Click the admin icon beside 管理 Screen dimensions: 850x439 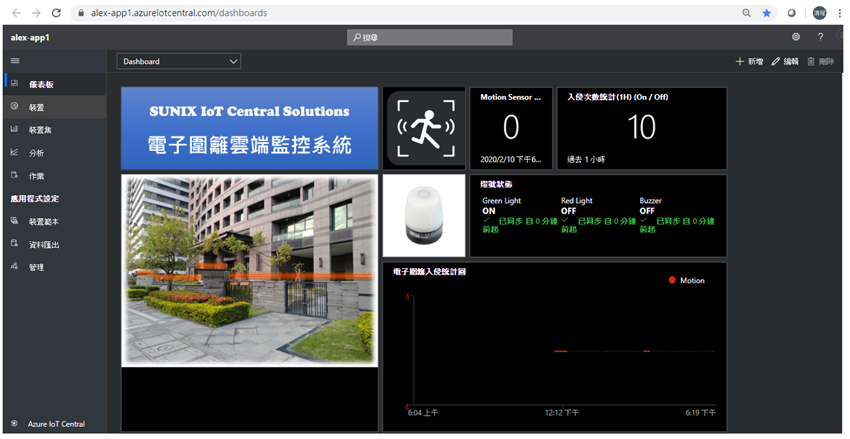click(x=15, y=266)
